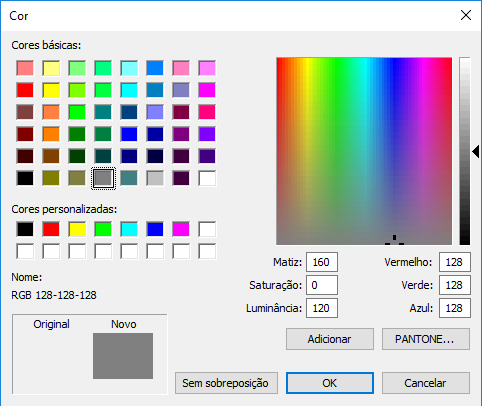Click inside the color spectrum field
The height and width of the screenshot is (406, 482).
click(x=364, y=151)
